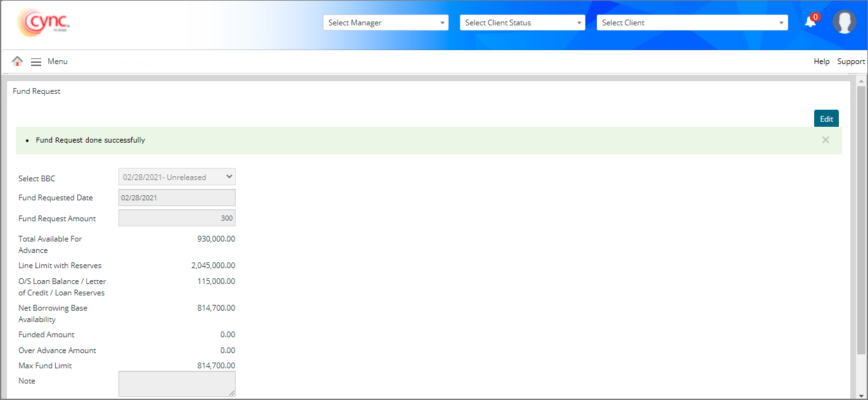Open the Select Client Status dropdown
The height and width of the screenshot is (400, 868).
pyautogui.click(x=522, y=23)
